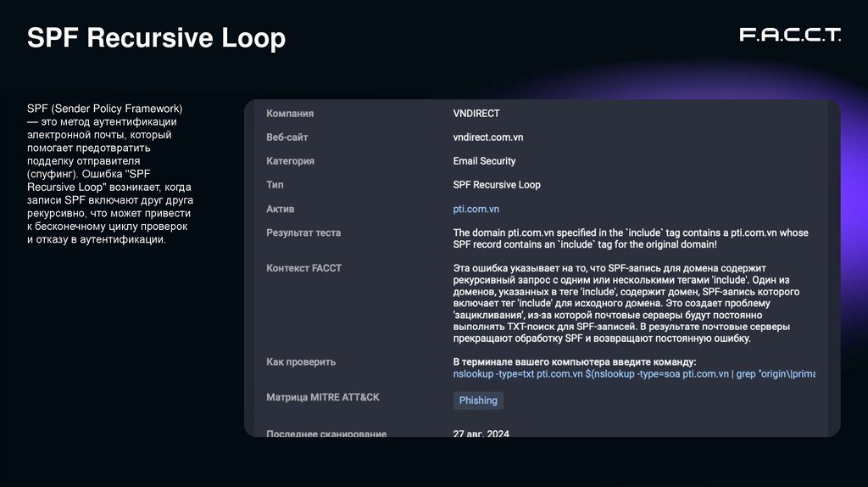Click the Компания row label

click(x=290, y=114)
